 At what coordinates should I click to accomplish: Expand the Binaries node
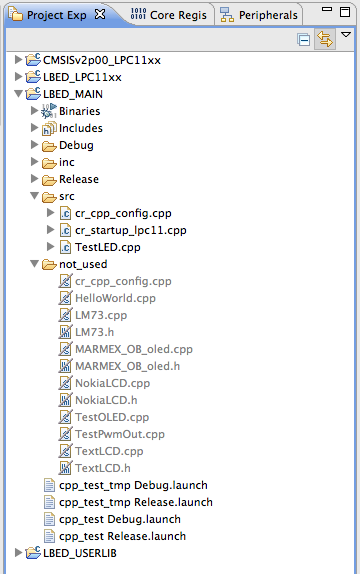[34, 110]
